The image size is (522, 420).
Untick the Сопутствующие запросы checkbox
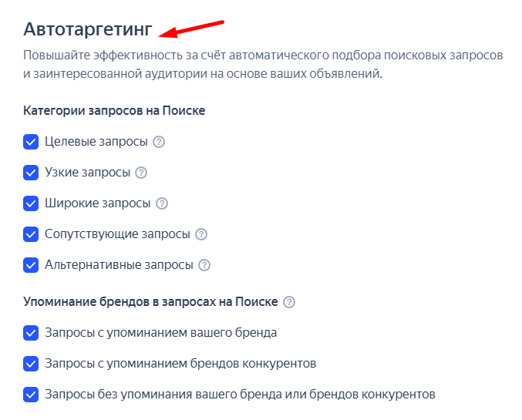pyautogui.click(x=31, y=234)
